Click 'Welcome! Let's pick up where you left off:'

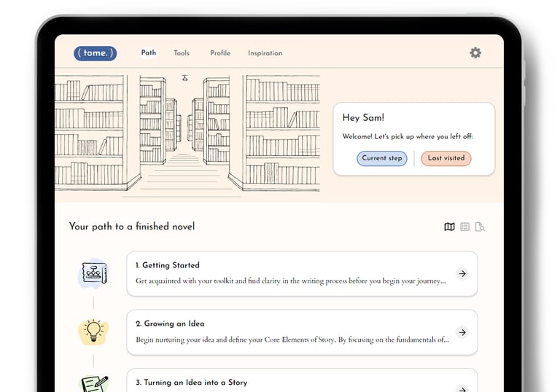coord(408,136)
